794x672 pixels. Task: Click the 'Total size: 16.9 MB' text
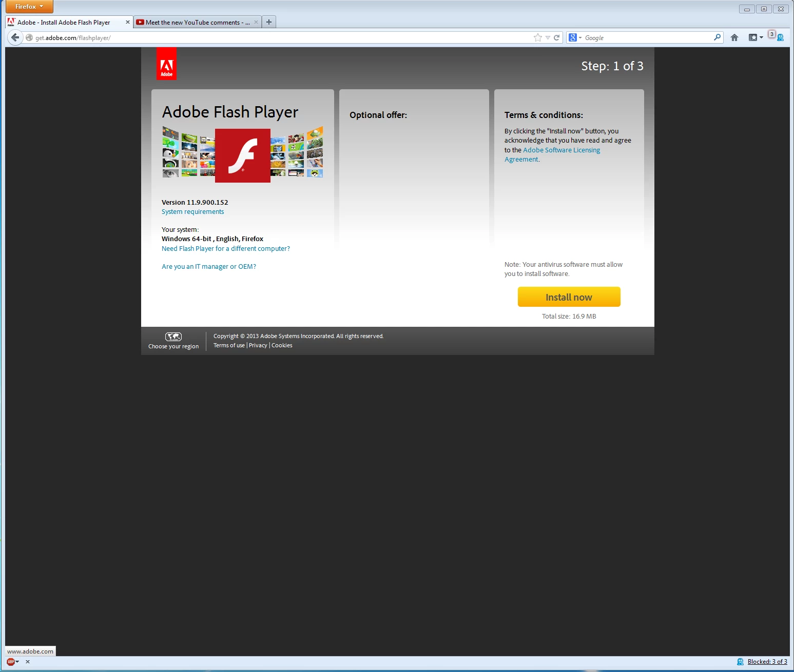(x=569, y=317)
